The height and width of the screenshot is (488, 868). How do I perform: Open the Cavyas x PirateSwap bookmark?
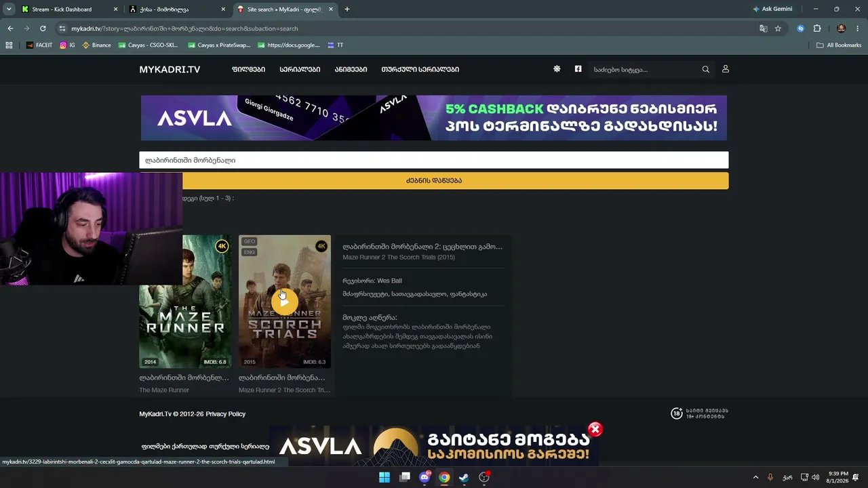point(218,45)
